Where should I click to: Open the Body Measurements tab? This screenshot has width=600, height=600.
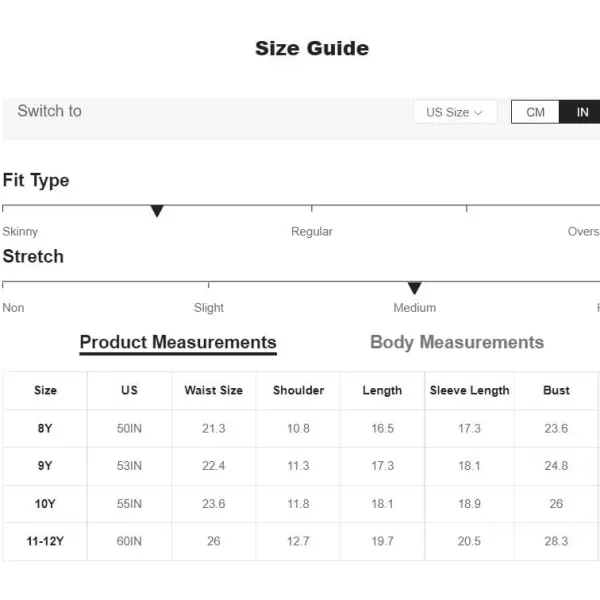click(457, 342)
